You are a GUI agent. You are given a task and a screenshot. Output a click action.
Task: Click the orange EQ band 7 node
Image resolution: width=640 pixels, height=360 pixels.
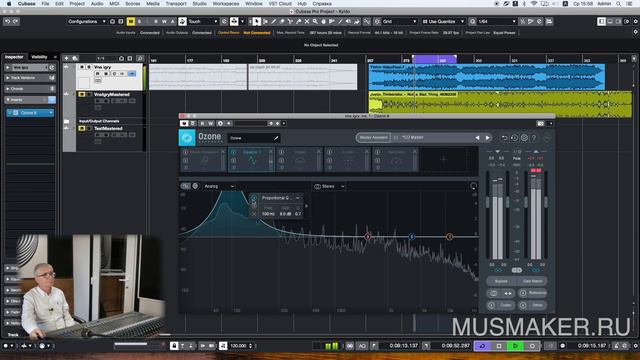click(x=449, y=237)
